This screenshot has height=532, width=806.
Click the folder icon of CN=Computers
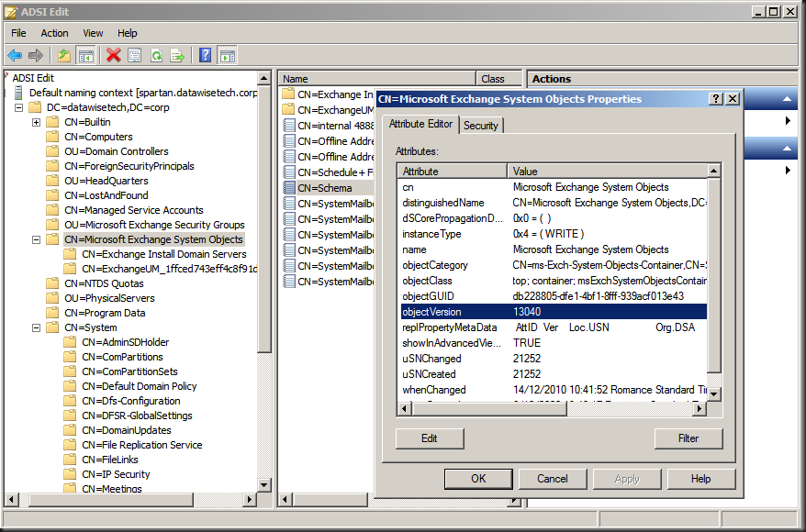click(52, 137)
